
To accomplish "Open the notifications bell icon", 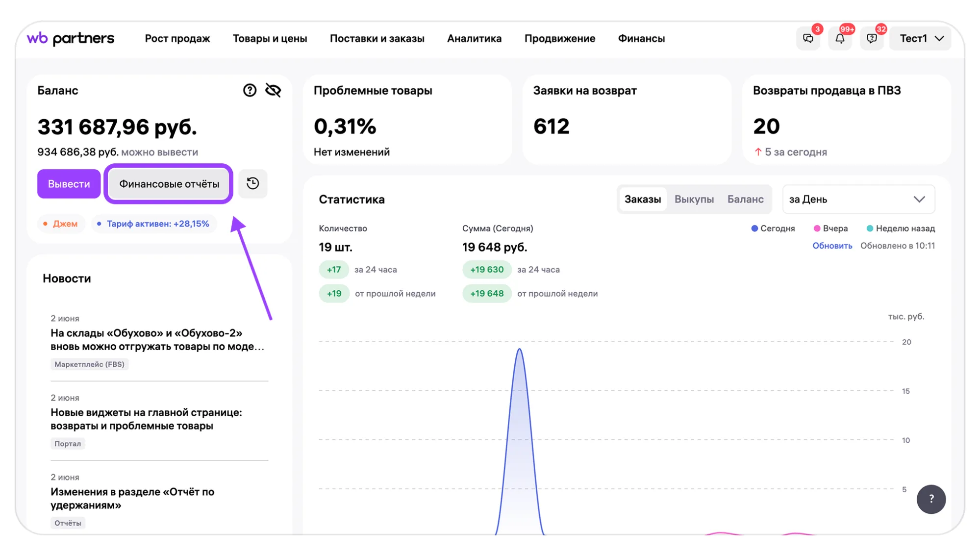I will [x=840, y=38].
